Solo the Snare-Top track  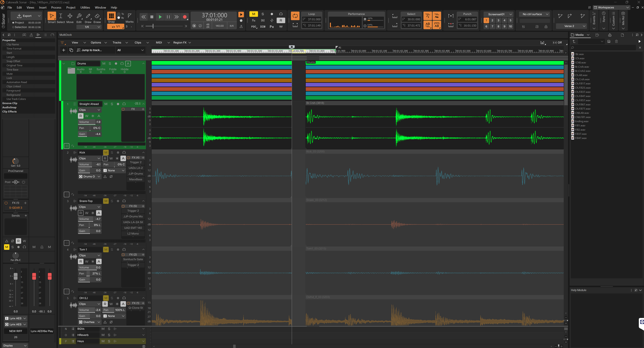click(112, 201)
